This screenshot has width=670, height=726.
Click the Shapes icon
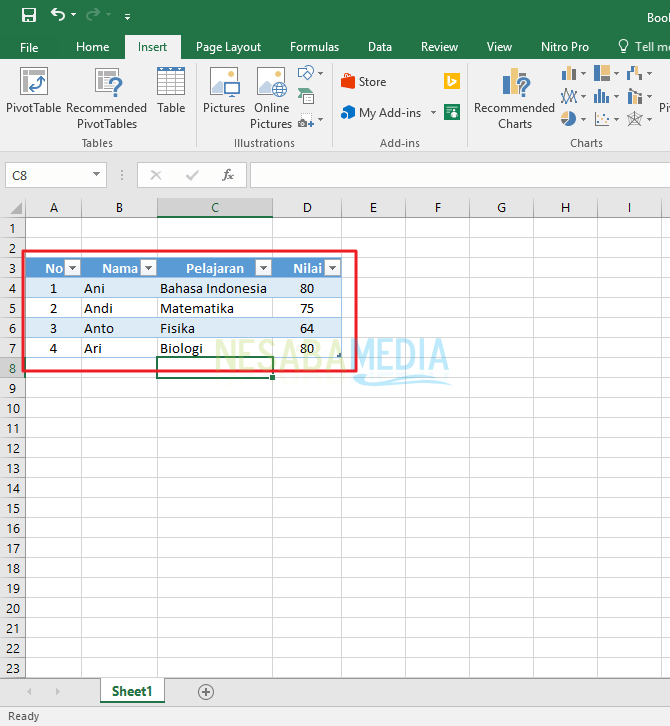306,73
